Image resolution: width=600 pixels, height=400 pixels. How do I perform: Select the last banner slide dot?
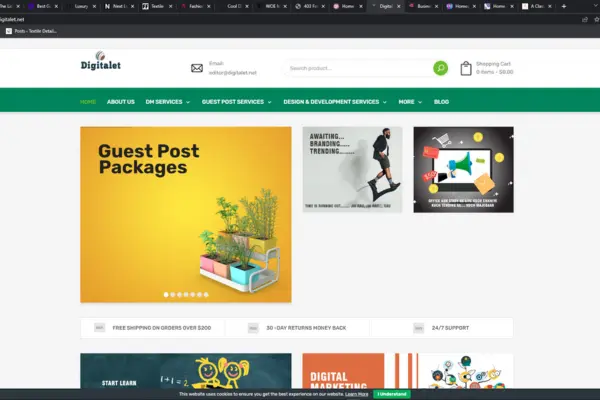pyautogui.click(x=206, y=294)
